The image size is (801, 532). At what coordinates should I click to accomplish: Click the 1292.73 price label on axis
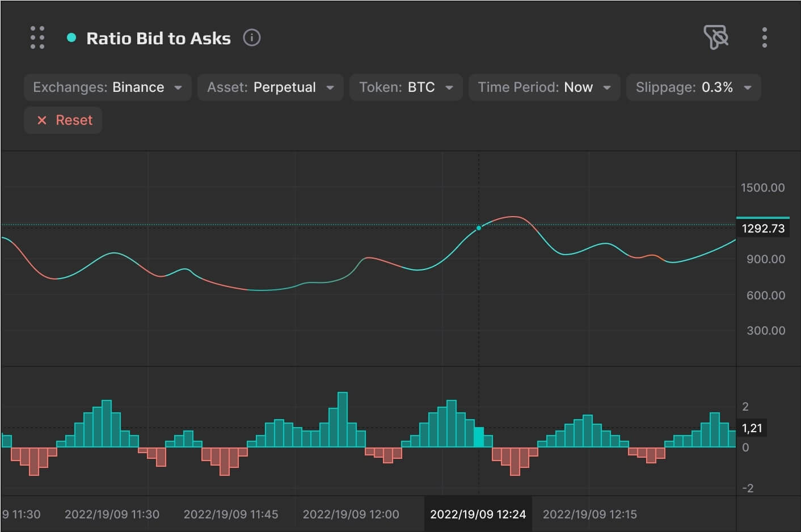tap(763, 228)
